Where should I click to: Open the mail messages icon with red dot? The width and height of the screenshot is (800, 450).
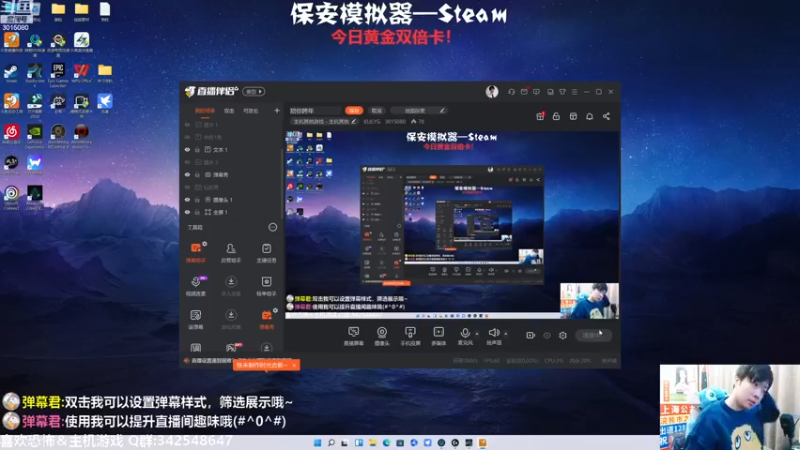[524, 92]
